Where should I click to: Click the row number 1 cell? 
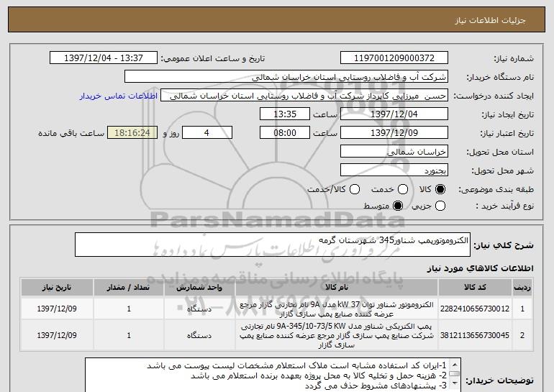[522, 309]
